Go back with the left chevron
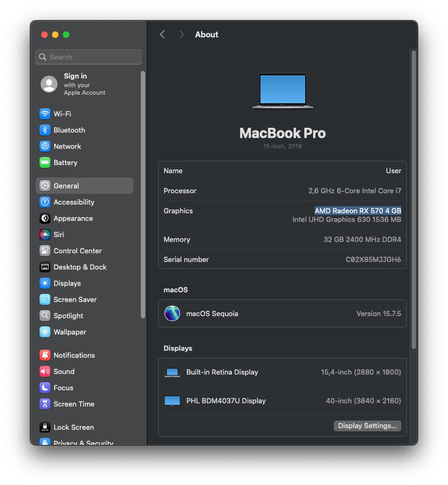This screenshot has width=448, height=485. click(x=162, y=34)
